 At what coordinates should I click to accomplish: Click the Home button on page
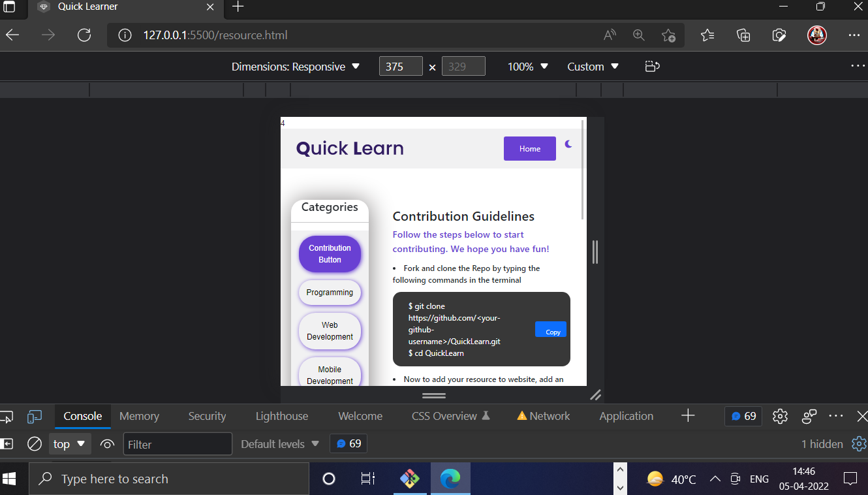[x=530, y=149]
